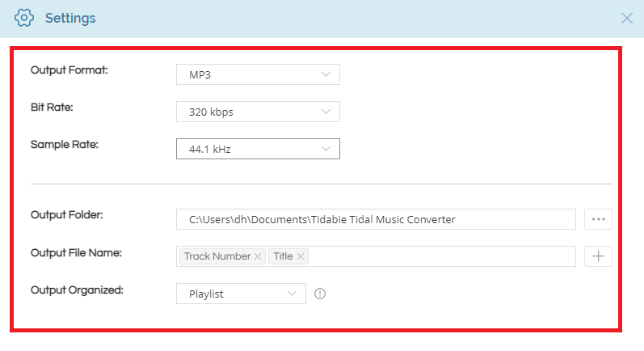Click the Output Folder label
Viewport: 644px width, 351px height.
point(69,214)
